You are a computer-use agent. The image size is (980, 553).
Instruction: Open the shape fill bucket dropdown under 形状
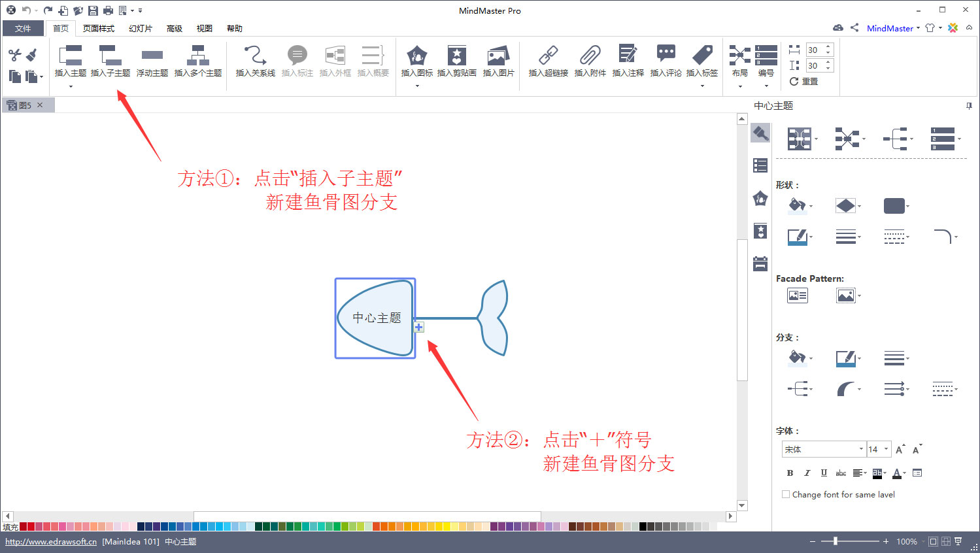coord(811,207)
